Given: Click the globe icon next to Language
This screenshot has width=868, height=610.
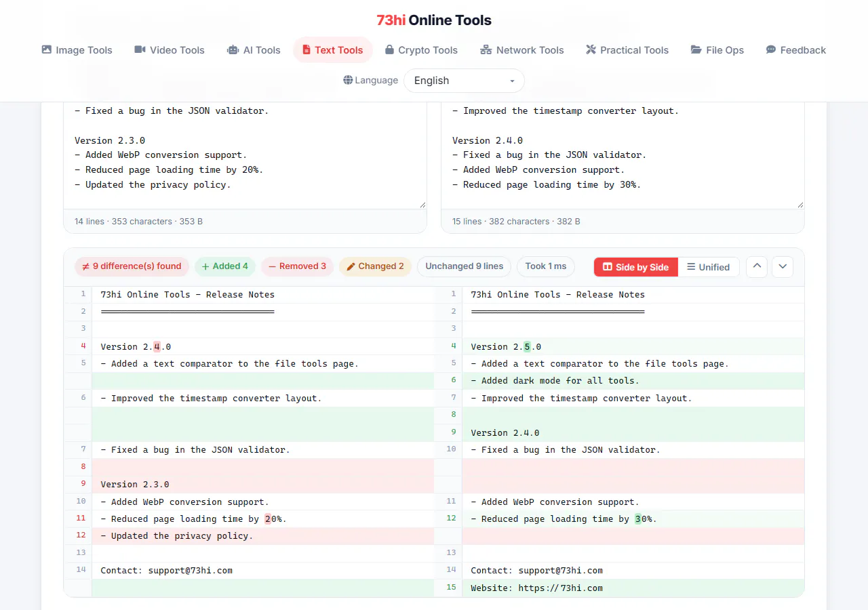Looking at the screenshot, I should click(348, 80).
